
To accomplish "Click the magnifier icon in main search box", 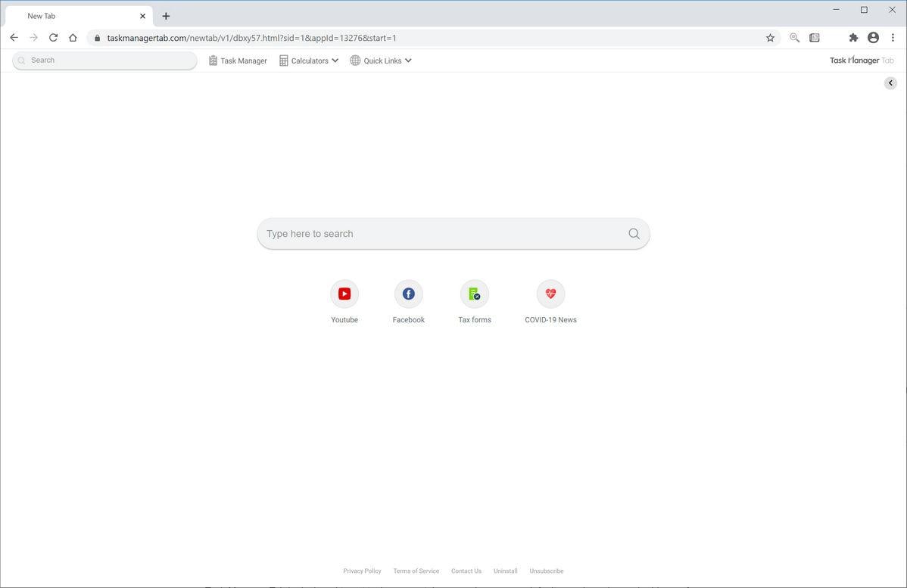I will 634,234.
